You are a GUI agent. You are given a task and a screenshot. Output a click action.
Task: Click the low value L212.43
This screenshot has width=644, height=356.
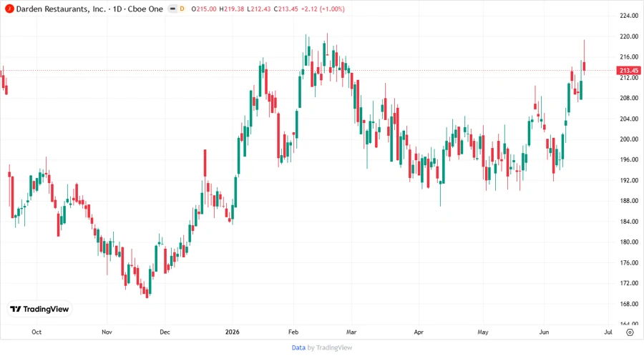[259, 9]
